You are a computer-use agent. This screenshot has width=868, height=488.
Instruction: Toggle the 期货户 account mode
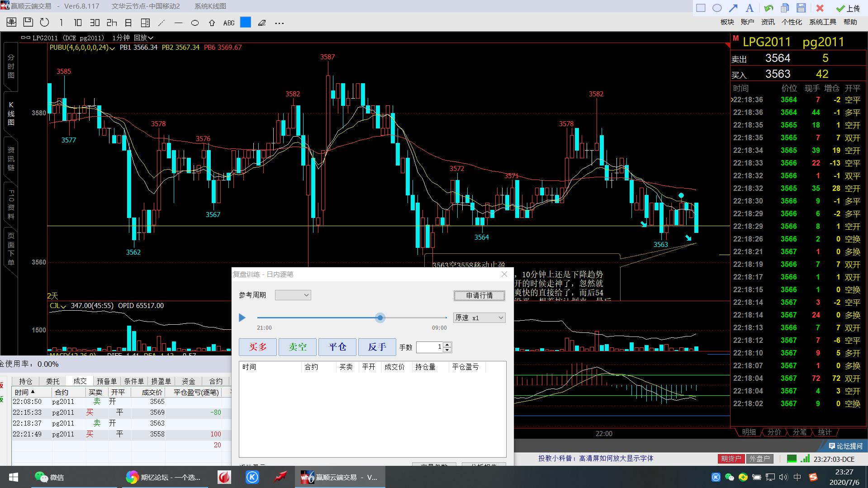click(x=731, y=459)
